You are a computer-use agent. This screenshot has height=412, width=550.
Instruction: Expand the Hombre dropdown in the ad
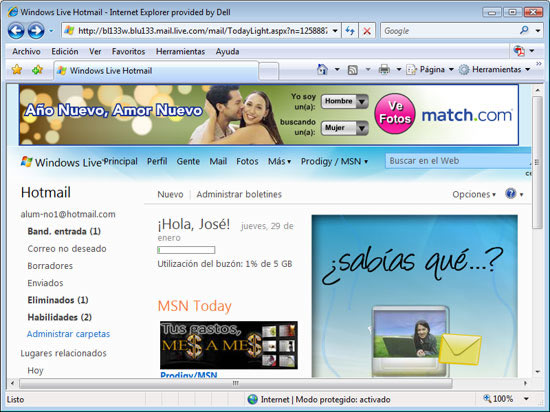click(x=344, y=101)
